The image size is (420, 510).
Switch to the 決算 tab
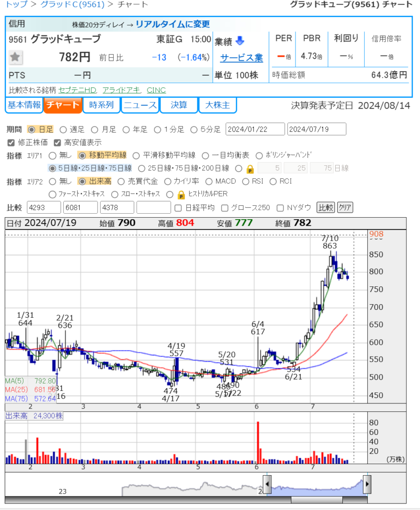[179, 105]
